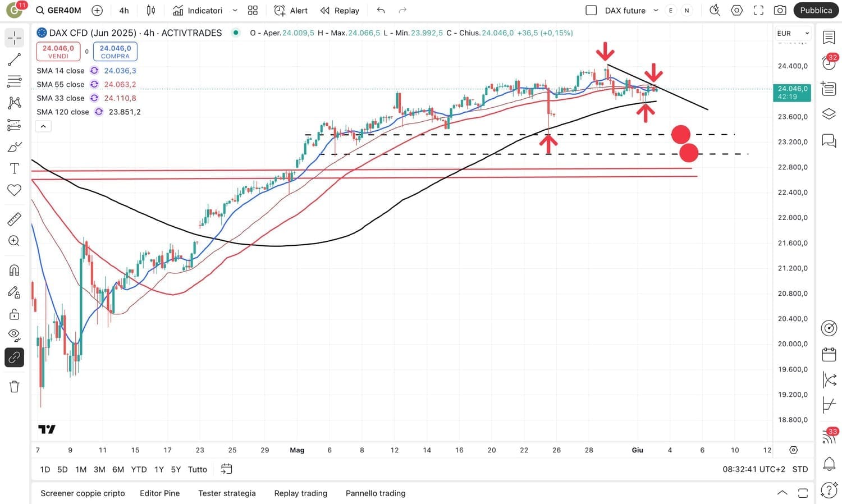This screenshot has height=504, width=842.
Task: Take a chart snapshot with the camera
Action: [780, 10]
